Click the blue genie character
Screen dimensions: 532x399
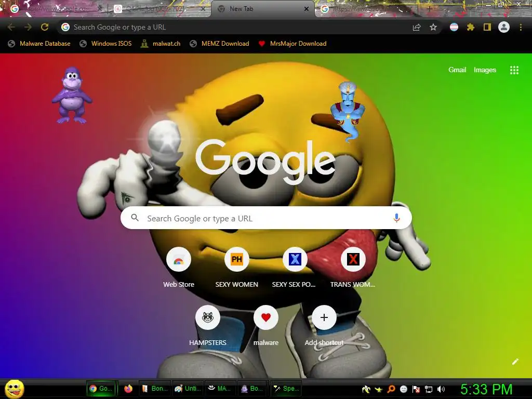348,110
